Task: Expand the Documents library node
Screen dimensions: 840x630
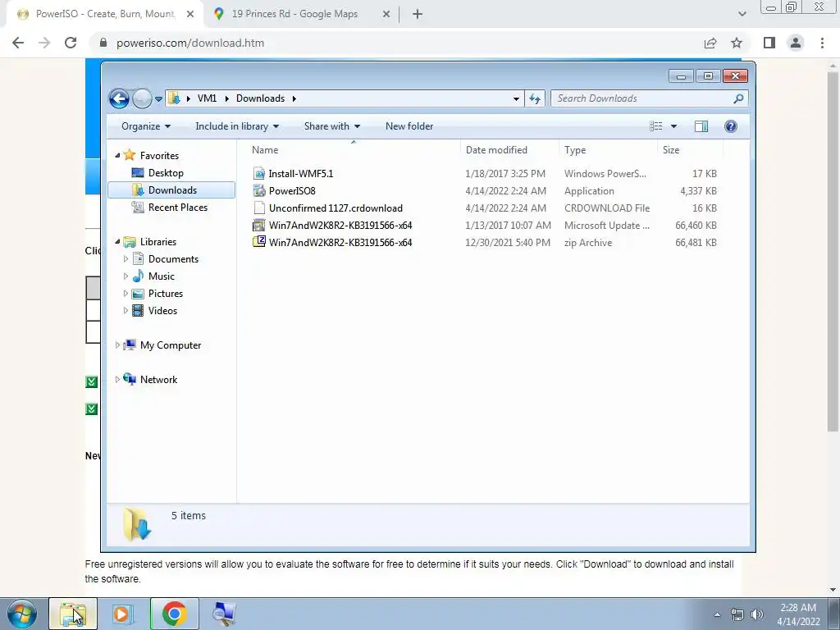Action: (x=126, y=258)
